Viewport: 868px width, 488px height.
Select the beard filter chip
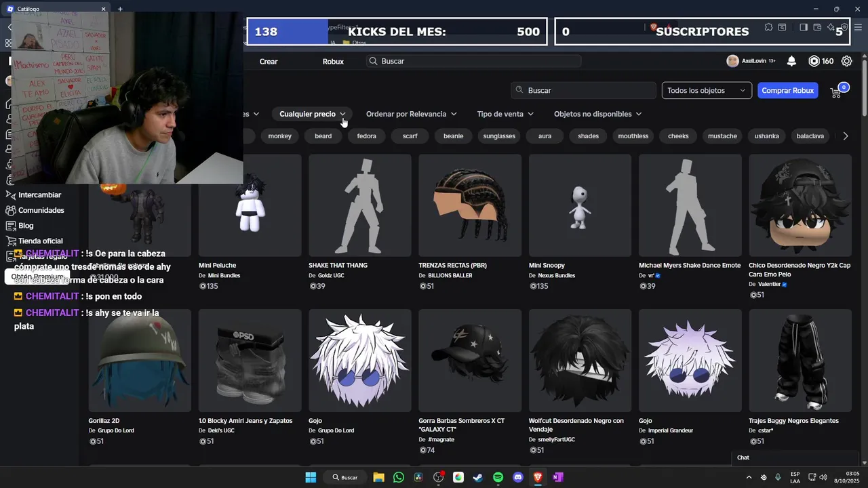pyautogui.click(x=323, y=136)
